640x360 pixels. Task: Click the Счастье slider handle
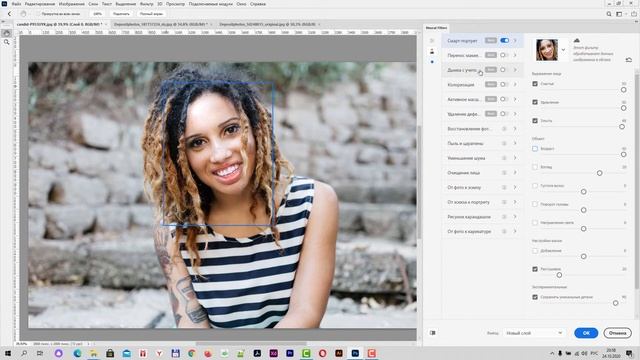623,90
